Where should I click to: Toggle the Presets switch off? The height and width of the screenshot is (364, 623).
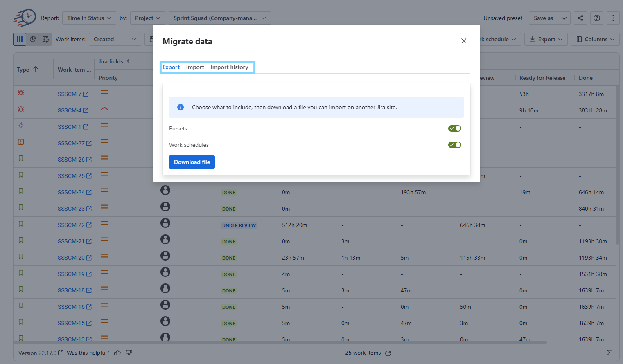[455, 128]
